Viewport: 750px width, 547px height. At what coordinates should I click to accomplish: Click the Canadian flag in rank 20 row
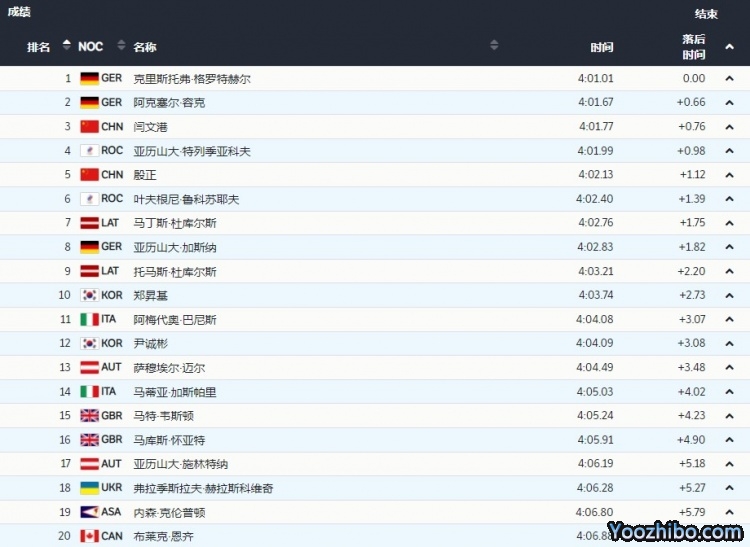click(x=89, y=536)
